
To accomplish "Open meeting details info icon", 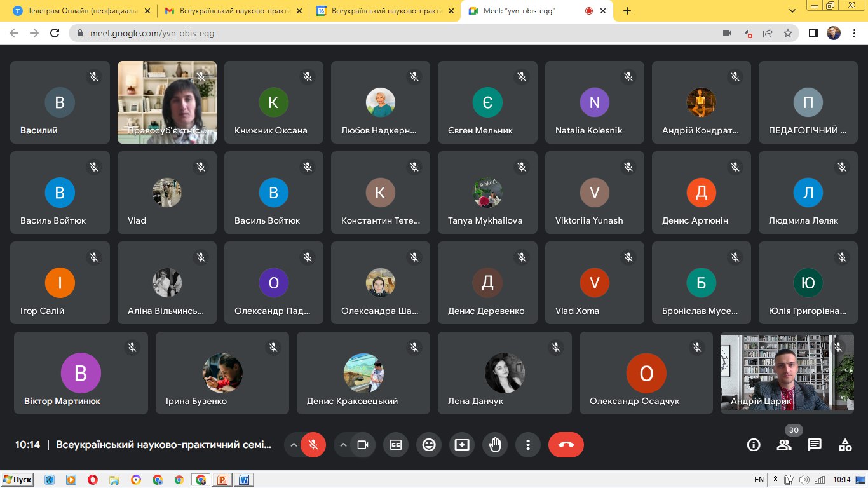I will pos(754,445).
